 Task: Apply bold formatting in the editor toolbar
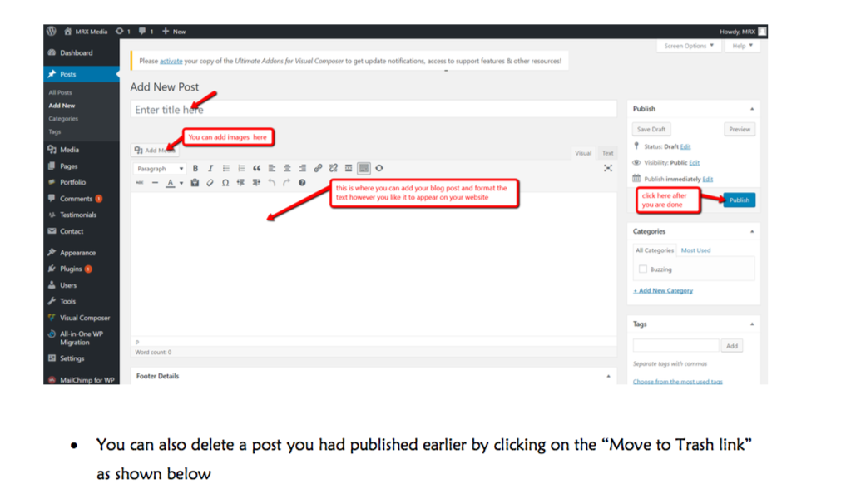[195, 168]
